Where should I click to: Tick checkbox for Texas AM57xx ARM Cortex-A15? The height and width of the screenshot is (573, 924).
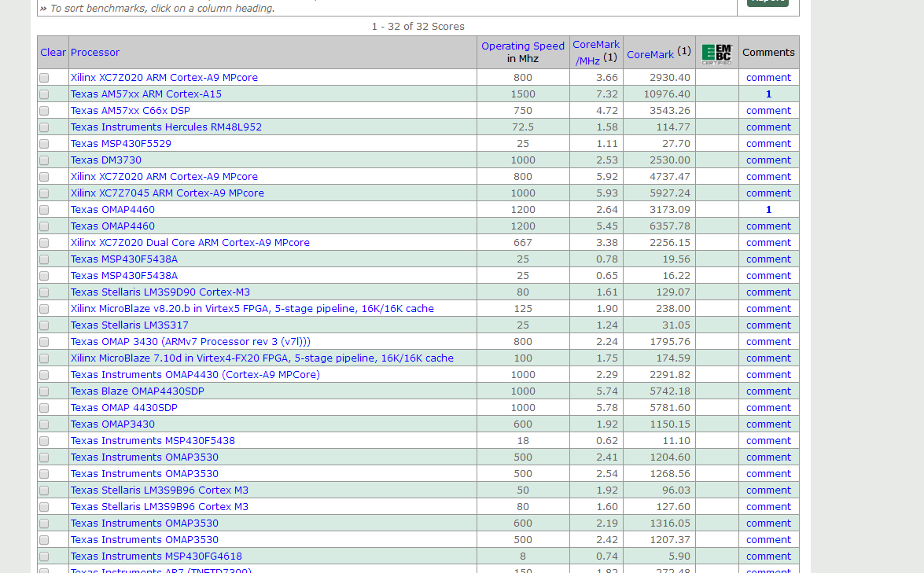click(44, 94)
